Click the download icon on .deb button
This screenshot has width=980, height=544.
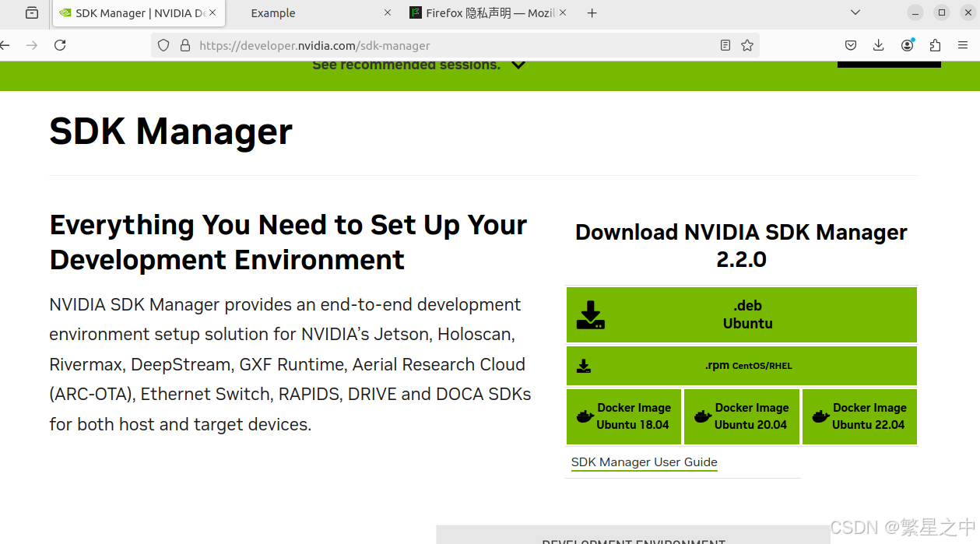[x=590, y=314]
